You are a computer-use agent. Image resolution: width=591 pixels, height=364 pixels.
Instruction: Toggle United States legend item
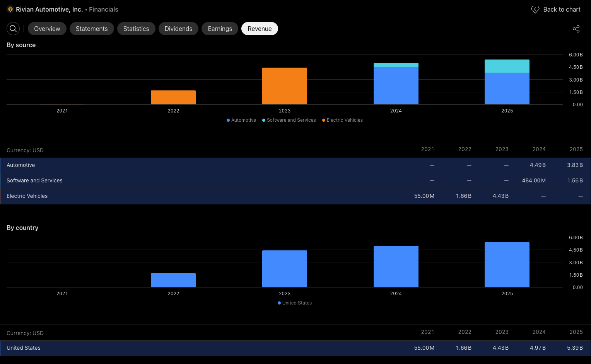pos(295,303)
